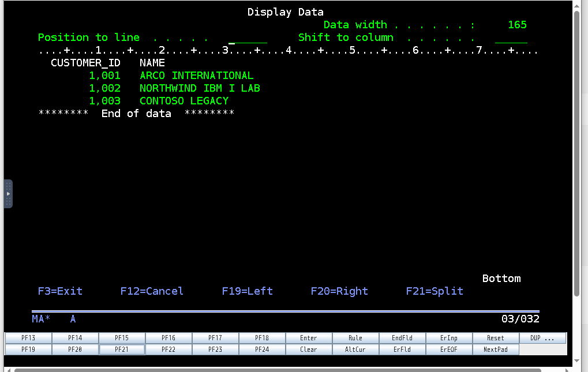Click the Clear keypad button
The width and height of the screenshot is (588, 372).
309,350
